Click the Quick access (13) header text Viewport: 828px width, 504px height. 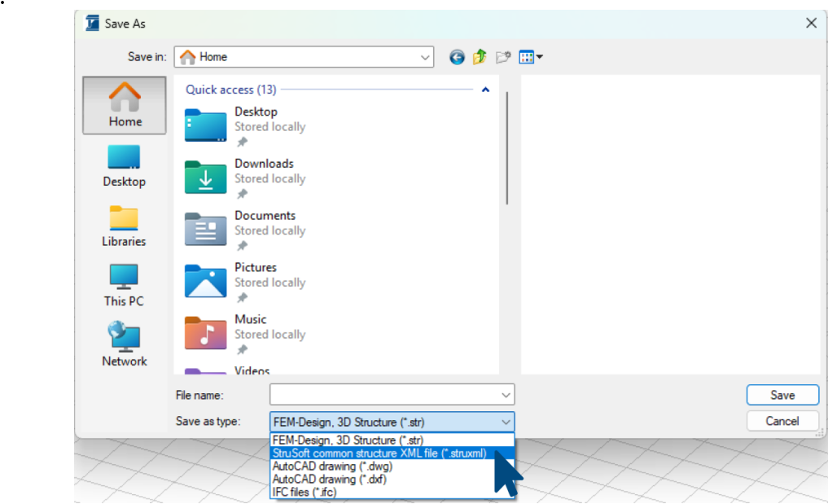point(230,90)
